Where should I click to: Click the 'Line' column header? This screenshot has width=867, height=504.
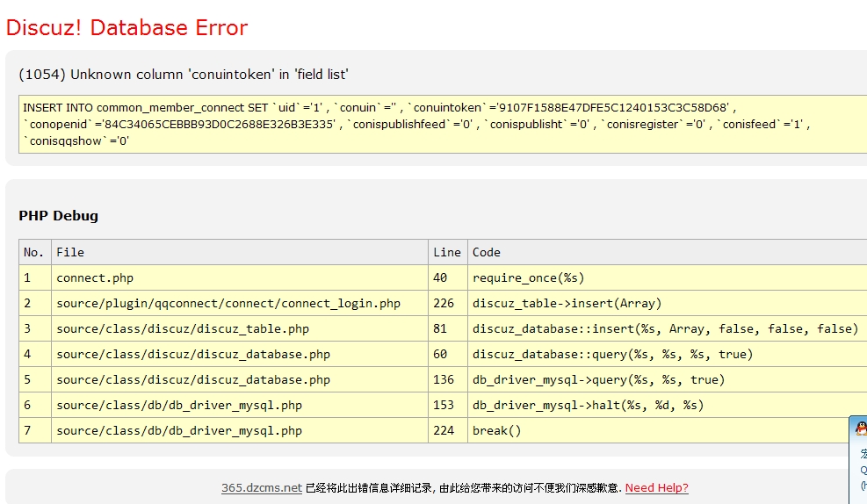[x=447, y=252]
